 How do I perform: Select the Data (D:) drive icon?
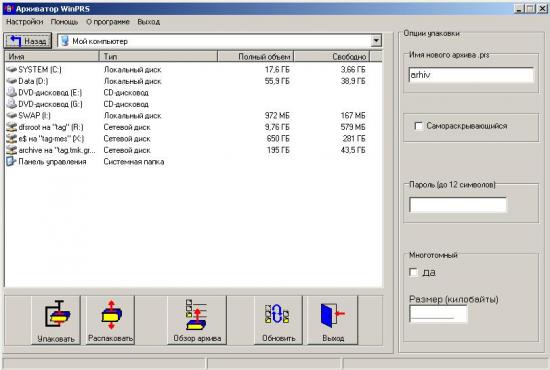point(12,81)
